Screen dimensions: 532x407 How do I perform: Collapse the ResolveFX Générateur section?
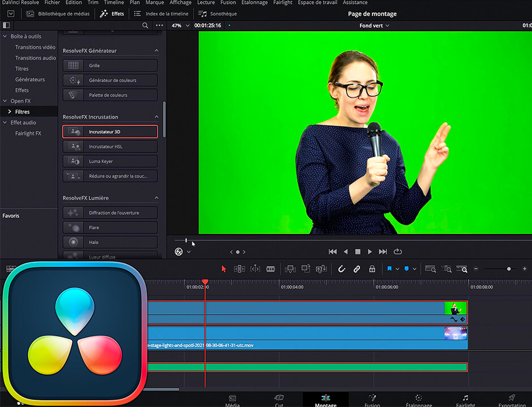pyautogui.click(x=157, y=51)
